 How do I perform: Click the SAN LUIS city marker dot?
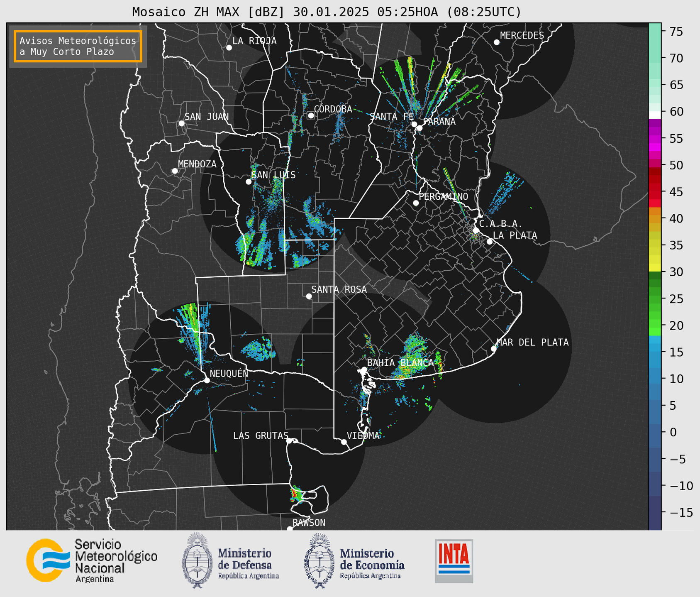(249, 182)
